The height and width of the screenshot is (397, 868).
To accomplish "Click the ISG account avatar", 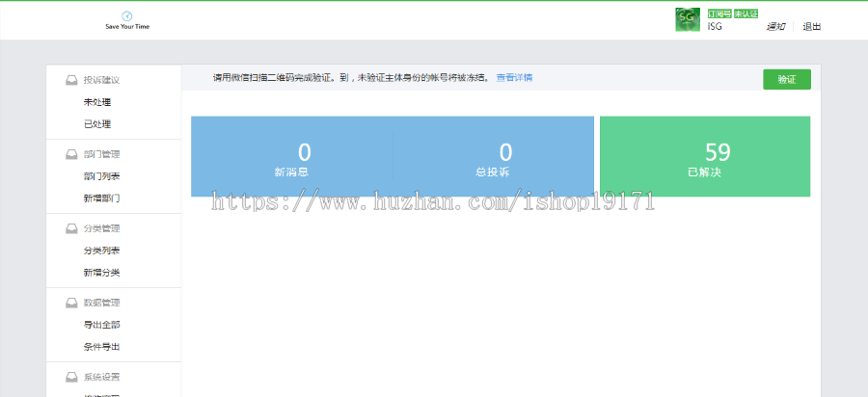I will point(688,19).
